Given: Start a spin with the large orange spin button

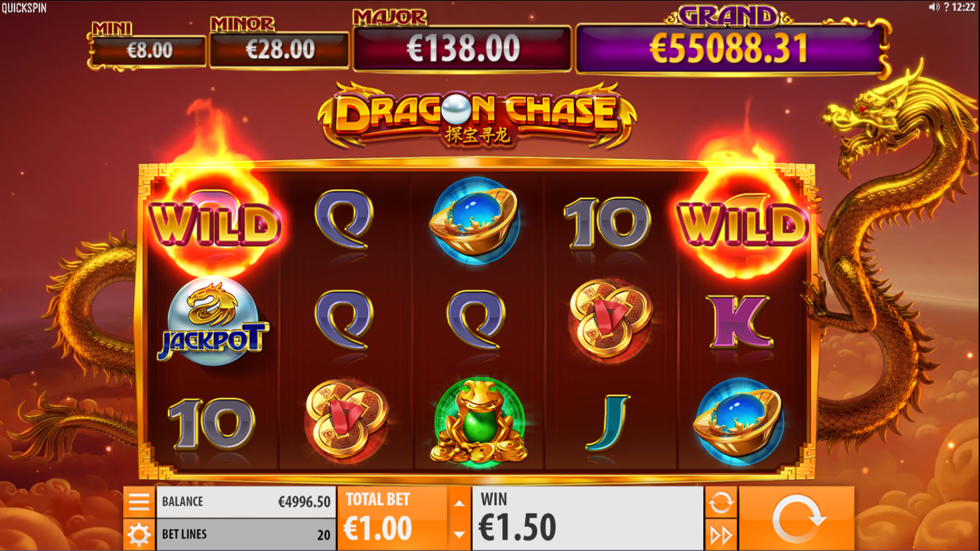Looking at the screenshot, I should coord(797,518).
